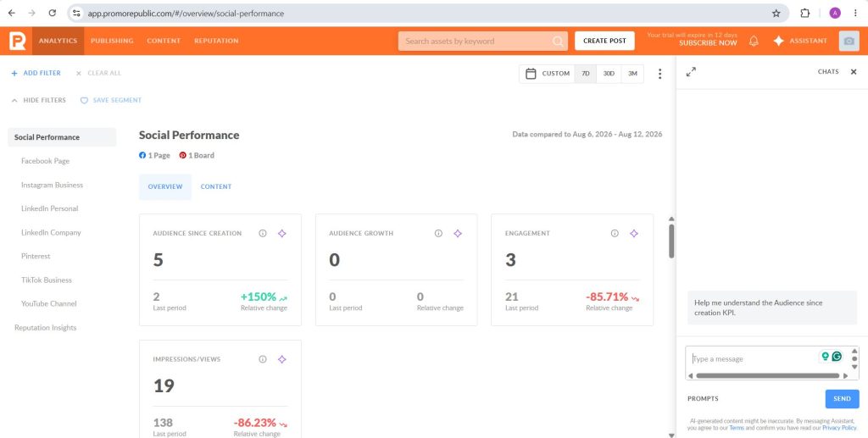Click Subscribe Now link
The image size is (868, 438).
[x=708, y=43]
